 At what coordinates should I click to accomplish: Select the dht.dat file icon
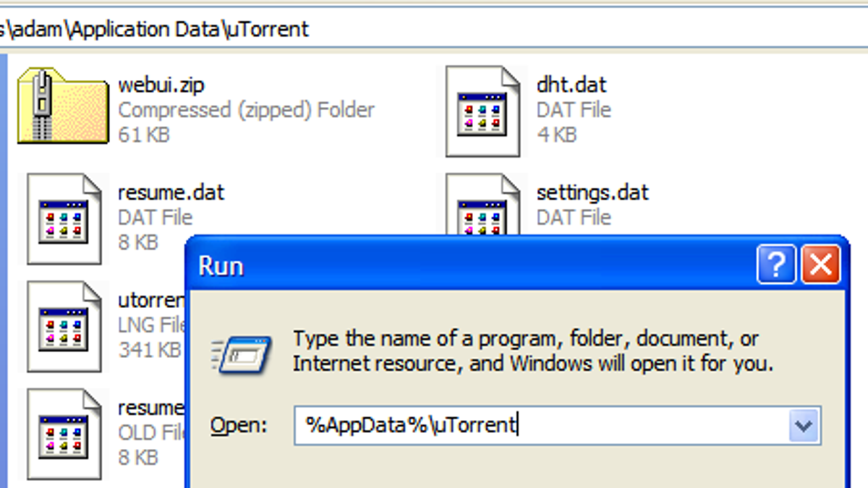click(x=482, y=111)
